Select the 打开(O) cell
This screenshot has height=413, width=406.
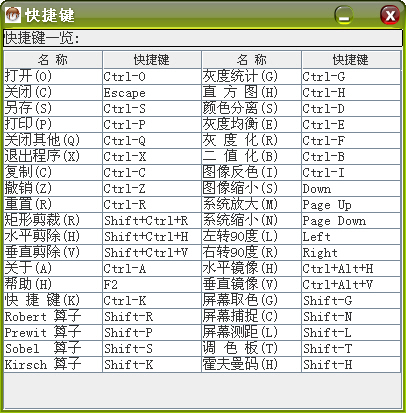[53, 77]
